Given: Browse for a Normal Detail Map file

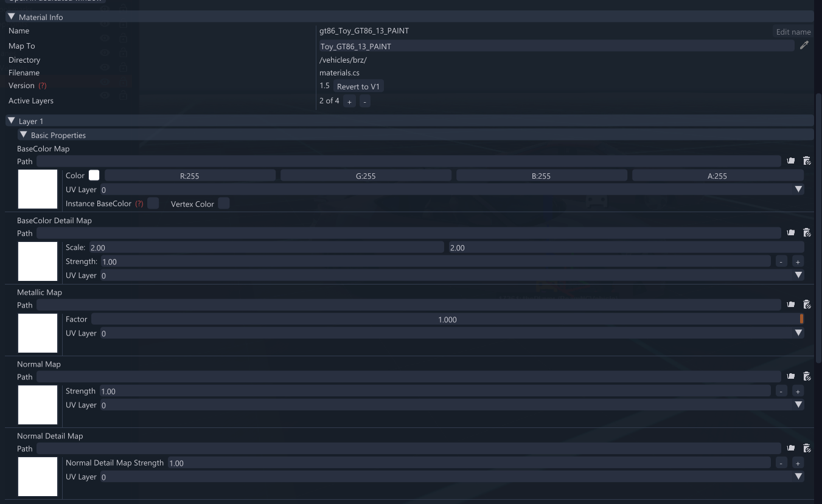Looking at the screenshot, I should [x=791, y=448].
